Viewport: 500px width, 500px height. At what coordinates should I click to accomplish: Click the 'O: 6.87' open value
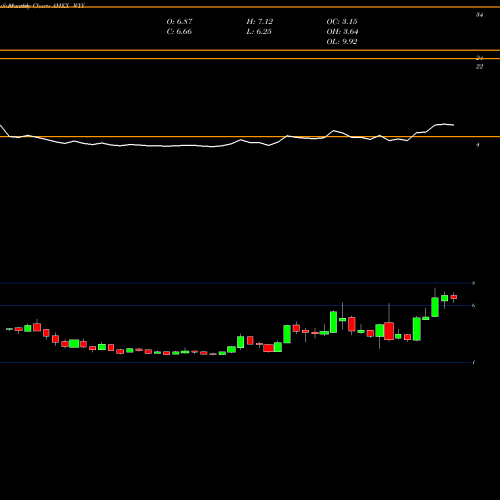click(179, 22)
